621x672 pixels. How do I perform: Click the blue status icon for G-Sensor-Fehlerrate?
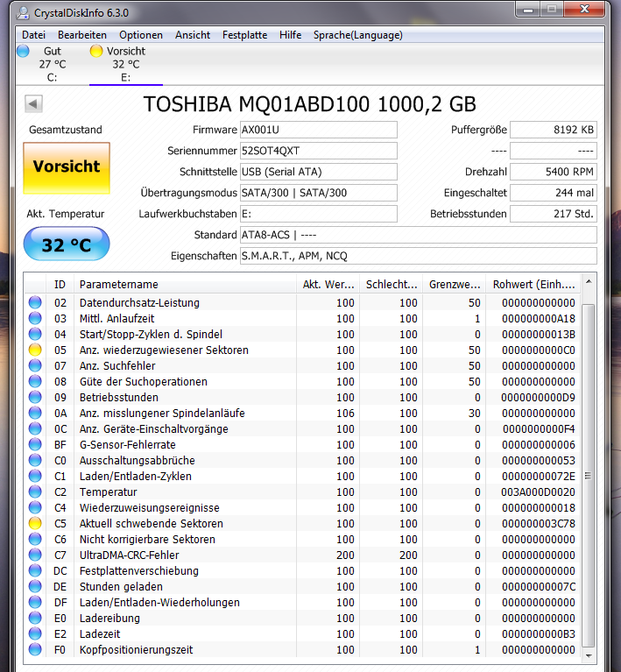coord(35,444)
